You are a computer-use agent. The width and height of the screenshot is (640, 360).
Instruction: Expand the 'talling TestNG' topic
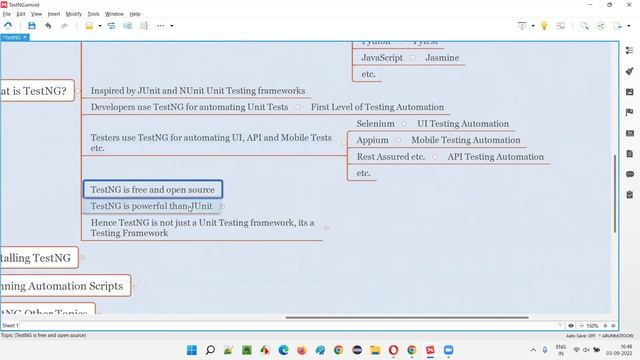(82, 258)
